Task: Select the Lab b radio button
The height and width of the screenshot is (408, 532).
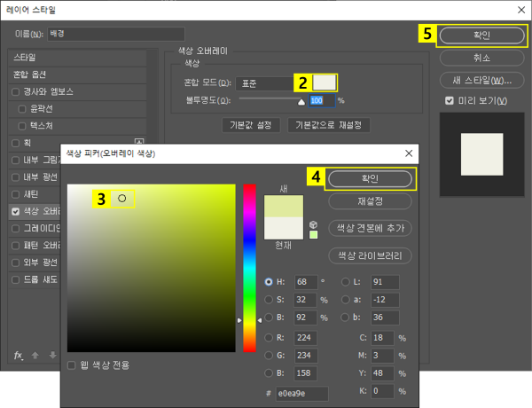Action: 345,318
